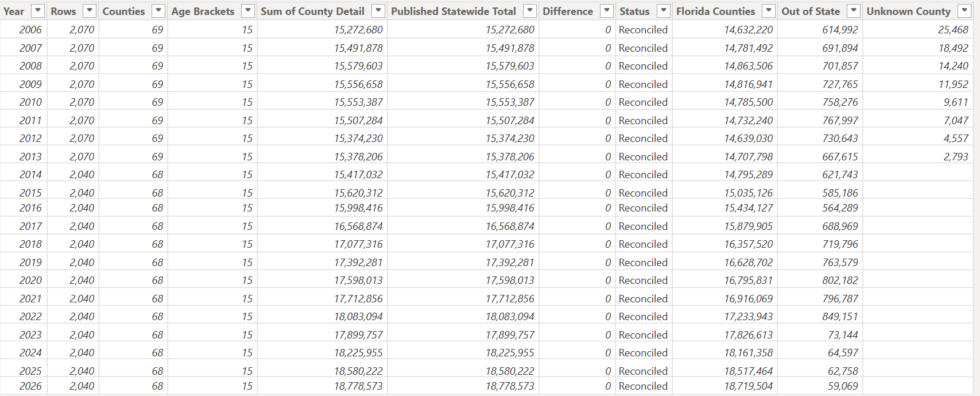This screenshot has height=396, width=980.
Task: Select Florida Counties value 16,795,831
Action: click(x=749, y=280)
